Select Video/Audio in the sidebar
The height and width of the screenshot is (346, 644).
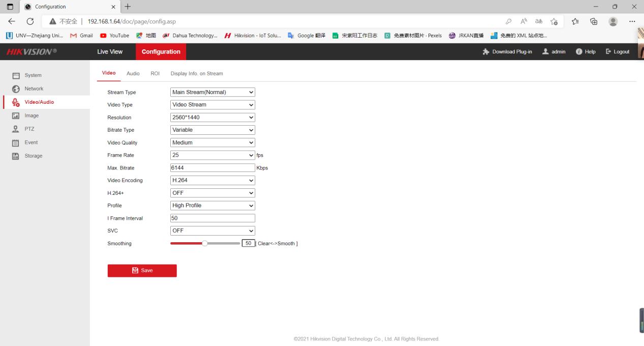tap(39, 102)
